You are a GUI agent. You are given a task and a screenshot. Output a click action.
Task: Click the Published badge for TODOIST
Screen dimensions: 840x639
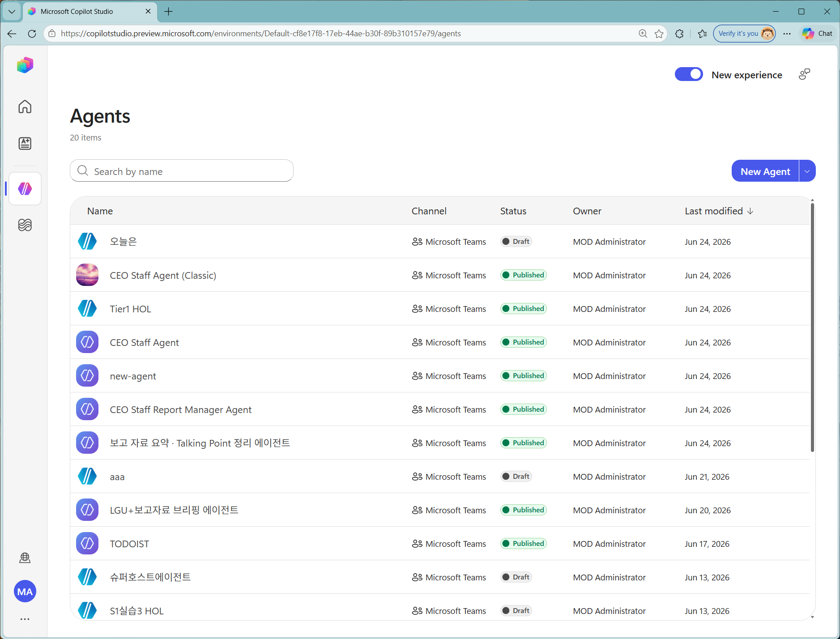pyautogui.click(x=524, y=544)
